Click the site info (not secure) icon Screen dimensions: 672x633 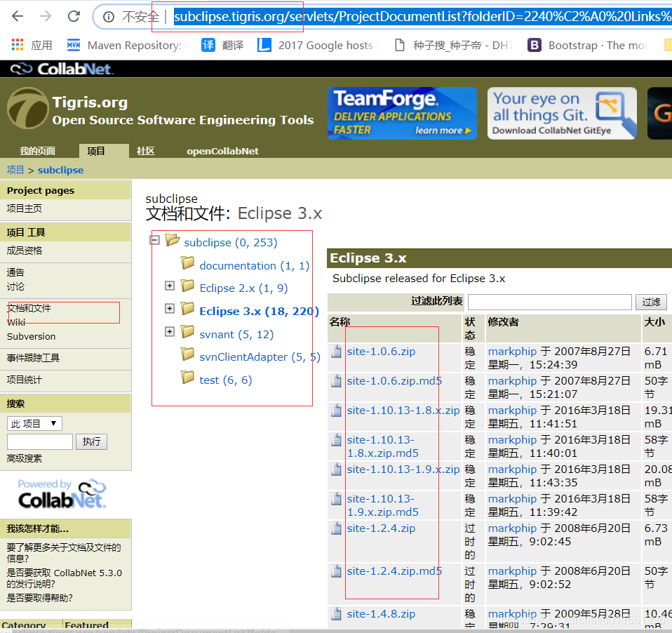(x=109, y=17)
